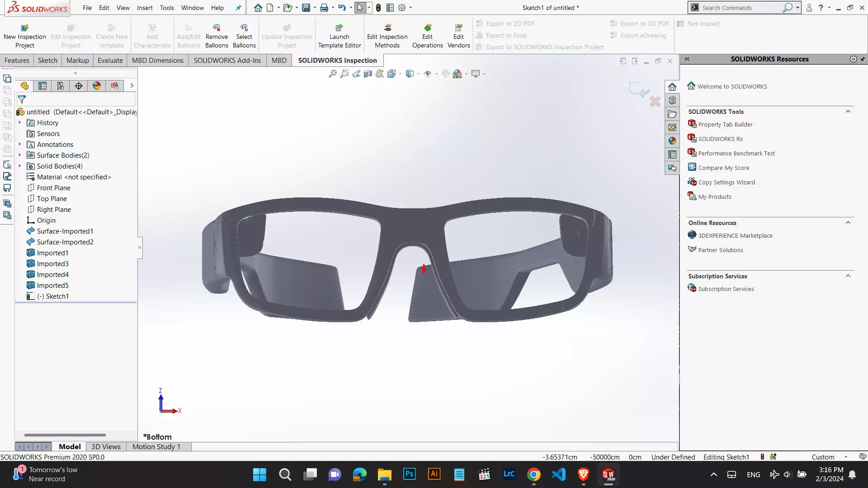
Task: Open Photoshop from the taskbar
Action: 409,474
